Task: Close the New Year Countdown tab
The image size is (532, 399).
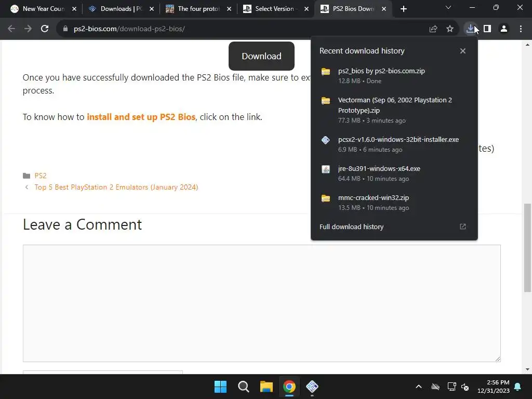Action: pos(74,9)
